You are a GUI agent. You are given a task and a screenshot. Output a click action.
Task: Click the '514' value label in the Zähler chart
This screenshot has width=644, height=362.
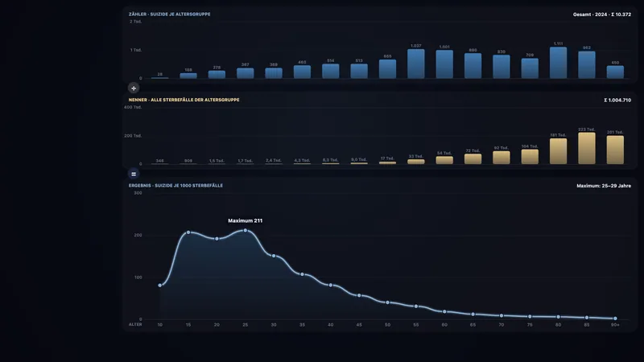(x=331, y=61)
